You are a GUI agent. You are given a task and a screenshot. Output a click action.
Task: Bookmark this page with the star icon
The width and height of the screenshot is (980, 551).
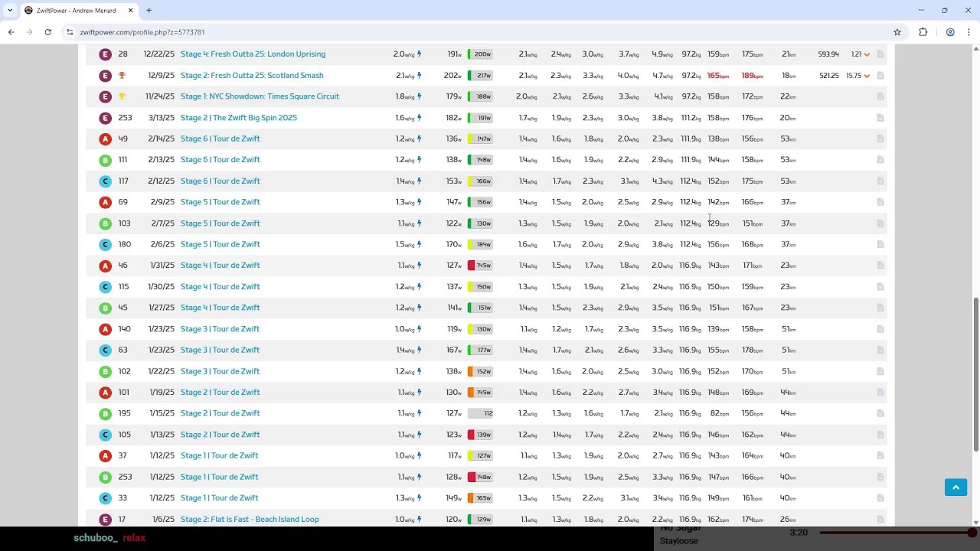897,32
